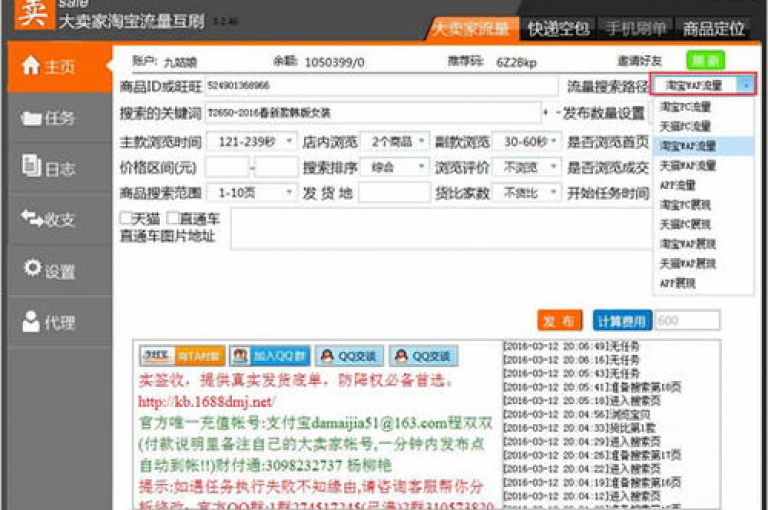Select log entry 20:05:41 准备搜索第10页
Screen dimensions: 768x510
[x=592, y=387]
